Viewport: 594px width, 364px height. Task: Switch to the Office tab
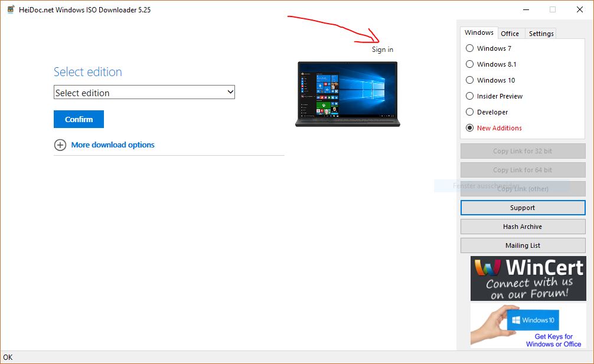pyautogui.click(x=510, y=34)
